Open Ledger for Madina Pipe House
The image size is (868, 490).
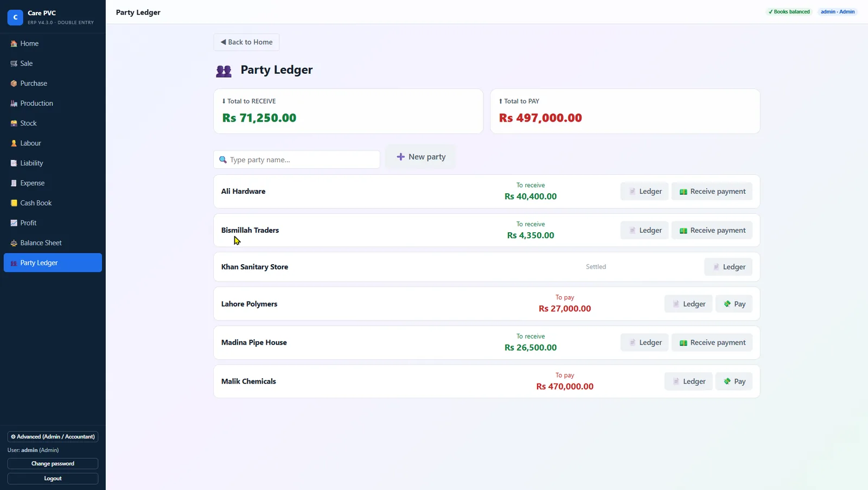644,342
